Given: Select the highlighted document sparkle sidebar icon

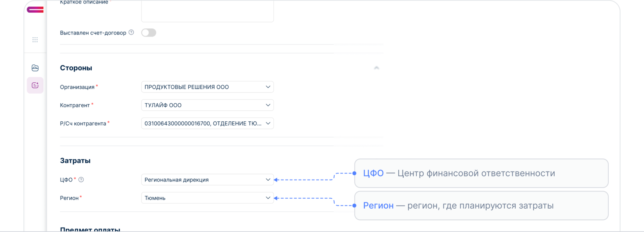Looking at the screenshot, I should [35, 85].
